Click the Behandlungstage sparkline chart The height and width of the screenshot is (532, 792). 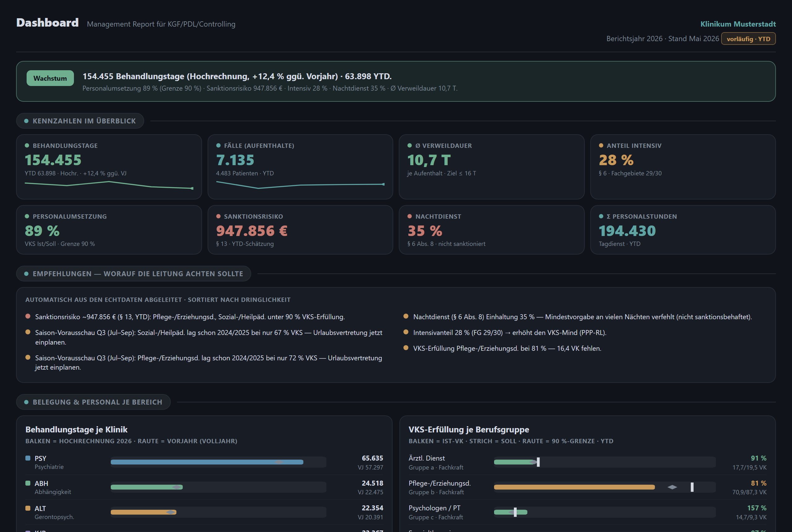[109, 185]
